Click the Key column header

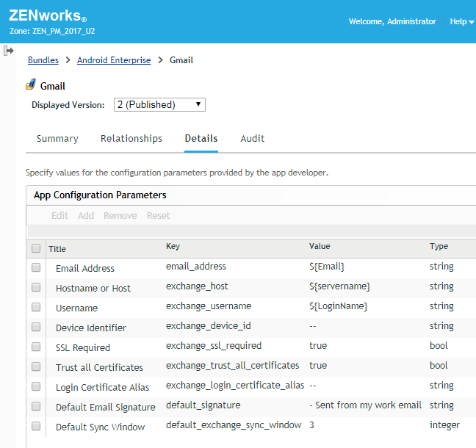173,246
